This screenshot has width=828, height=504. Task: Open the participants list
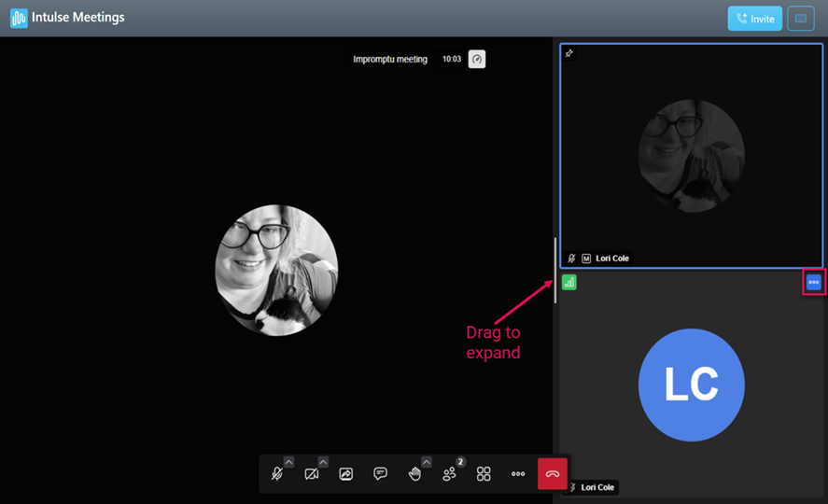[449, 474]
